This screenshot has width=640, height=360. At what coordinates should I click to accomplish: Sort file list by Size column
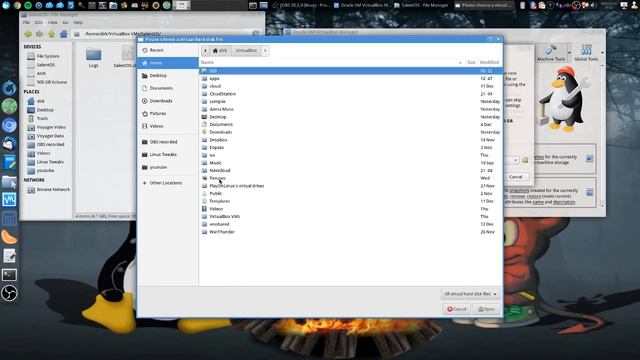click(x=471, y=62)
